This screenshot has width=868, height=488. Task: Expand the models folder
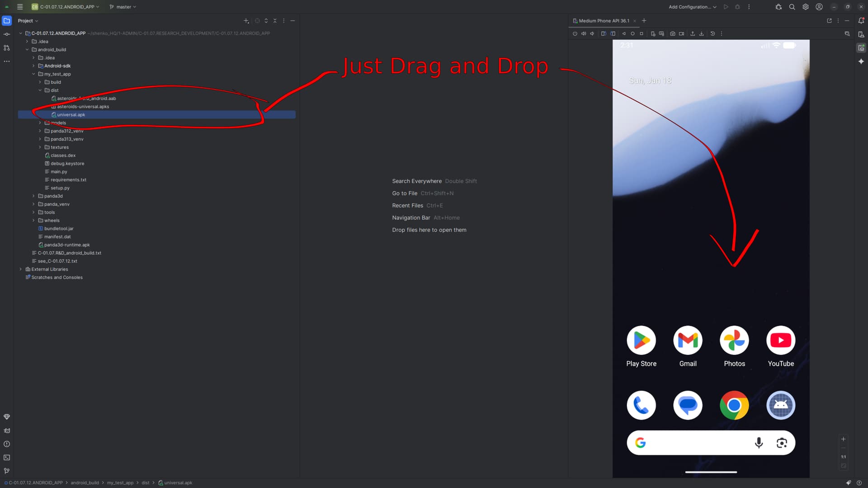pyautogui.click(x=40, y=123)
